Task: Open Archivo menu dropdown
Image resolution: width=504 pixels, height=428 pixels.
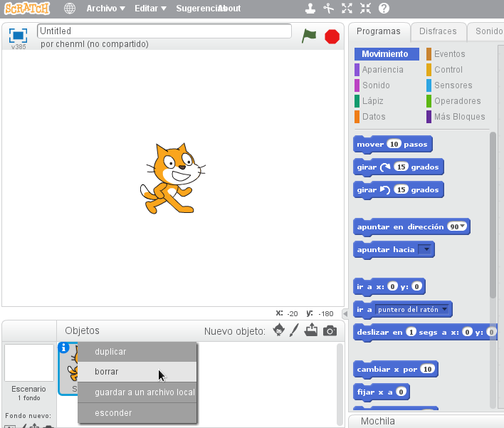Action: click(x=105, y=9)
